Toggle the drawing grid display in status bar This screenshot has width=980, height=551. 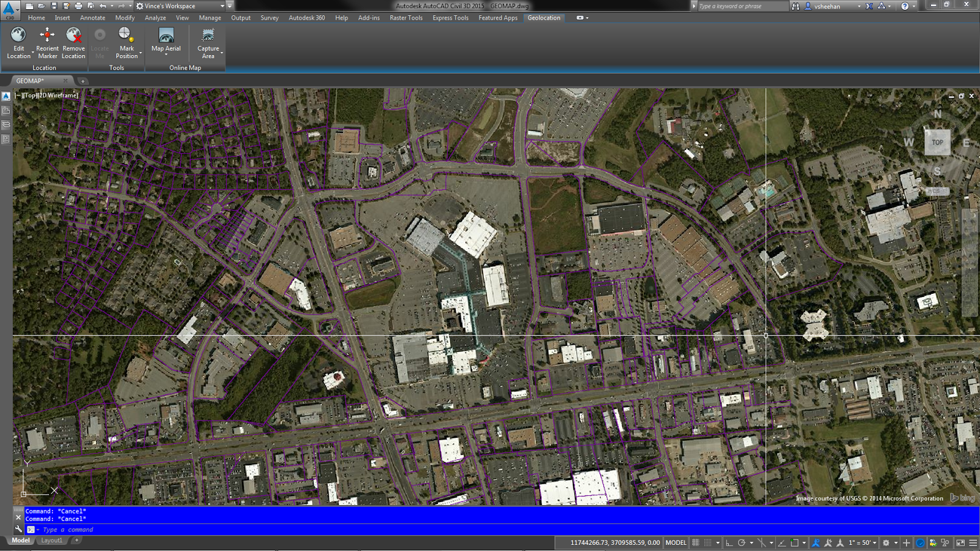(695, 542)
